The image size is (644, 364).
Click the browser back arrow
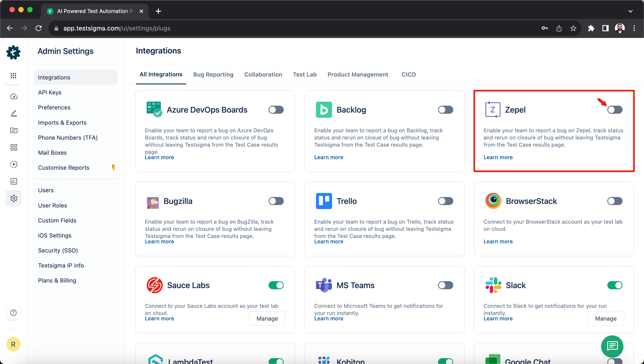[x=10, y=28]
